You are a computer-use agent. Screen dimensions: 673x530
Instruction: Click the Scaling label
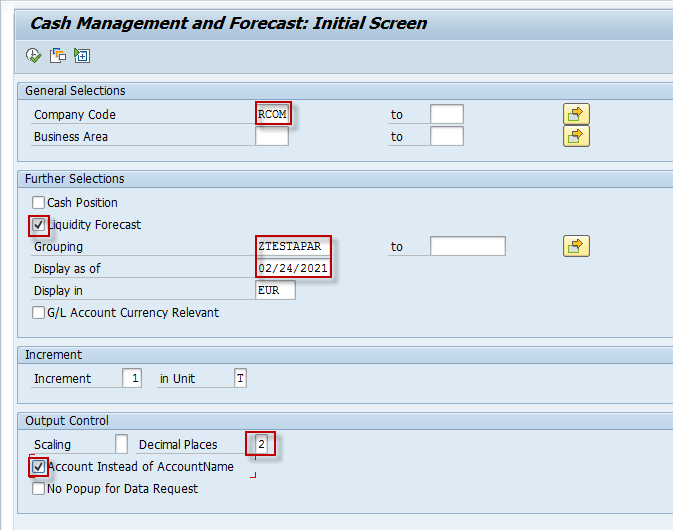point(52,445)
